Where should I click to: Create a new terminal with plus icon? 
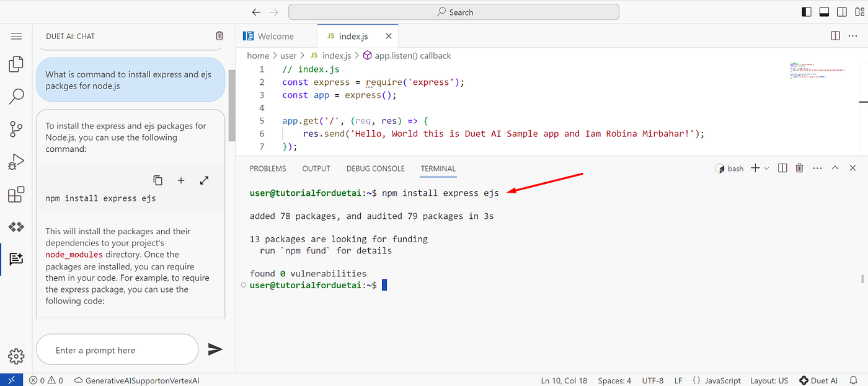pyautogui.click(x=755, y=168)
